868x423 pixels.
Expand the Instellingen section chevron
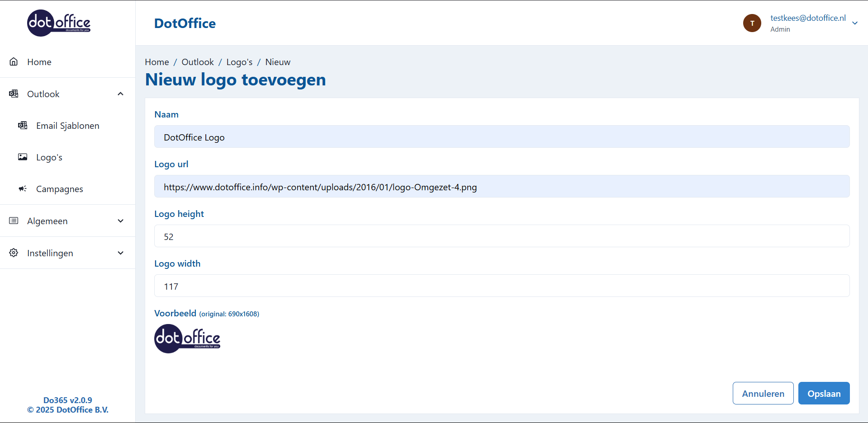click(120, 253)
